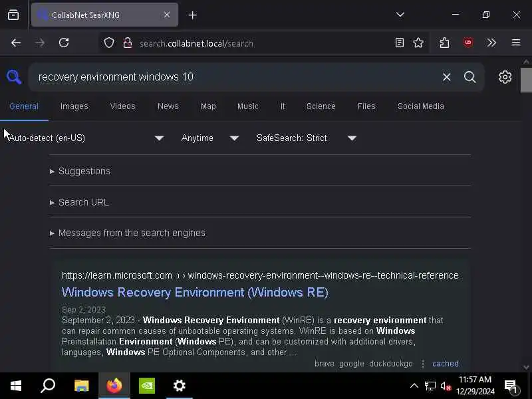Open SearXNG preferences gear
This screenshot has width=532, height=399.
point(505,77)
